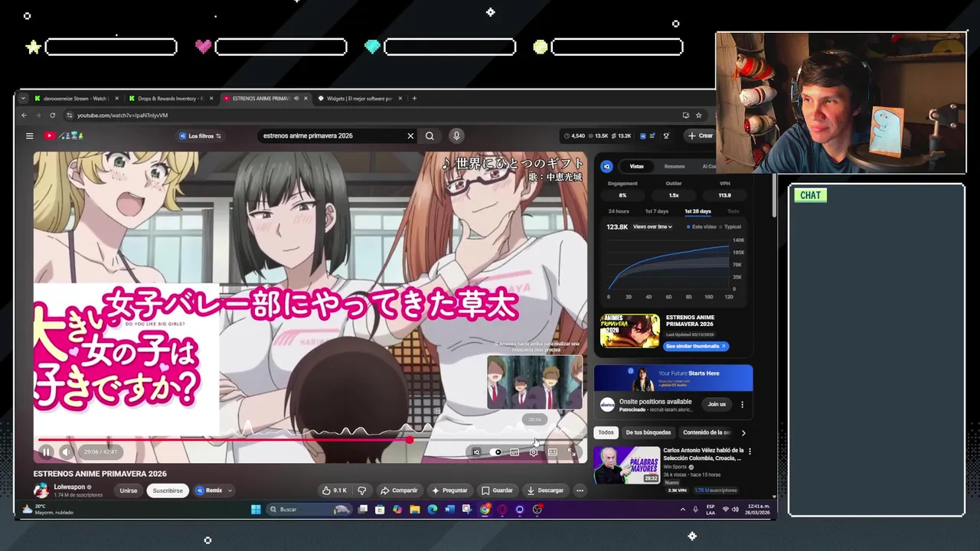Open the Views over time dropdown
The height and width of the screenshot is (551, 980).
[x=652, y=227]
